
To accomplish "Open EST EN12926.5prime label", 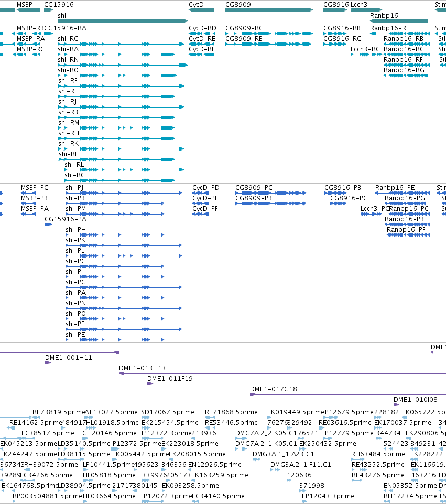I will [x=214, y=465].
